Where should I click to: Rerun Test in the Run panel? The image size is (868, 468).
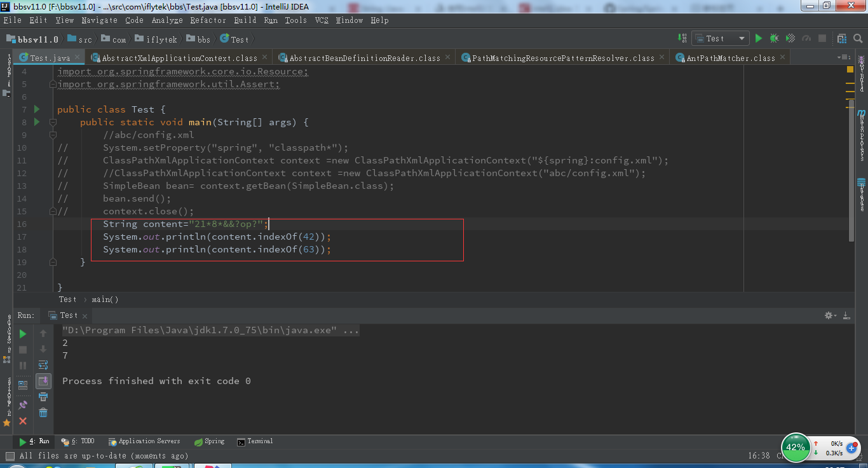(23, 333)
